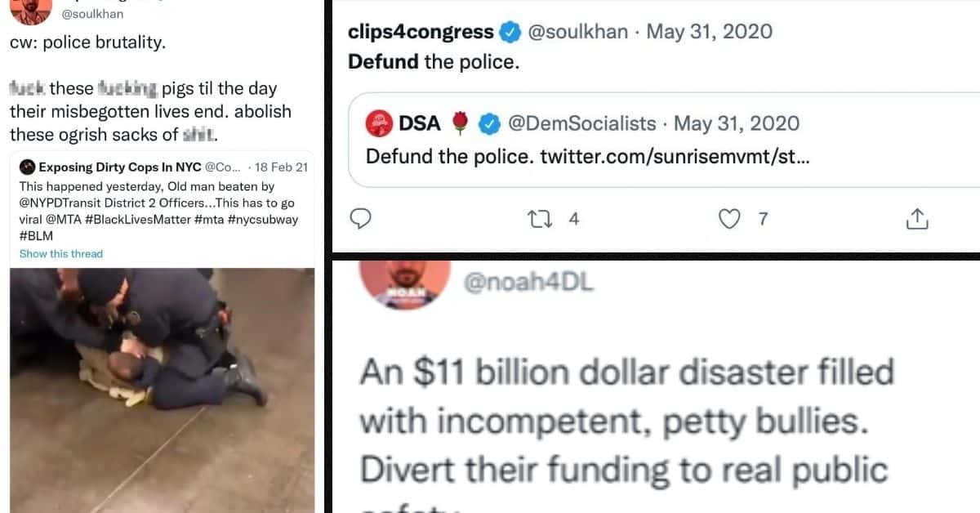Click May 31, 2020 timestamp on clips4congress tweet
The image size is (980, 513).
pos(709,32)
